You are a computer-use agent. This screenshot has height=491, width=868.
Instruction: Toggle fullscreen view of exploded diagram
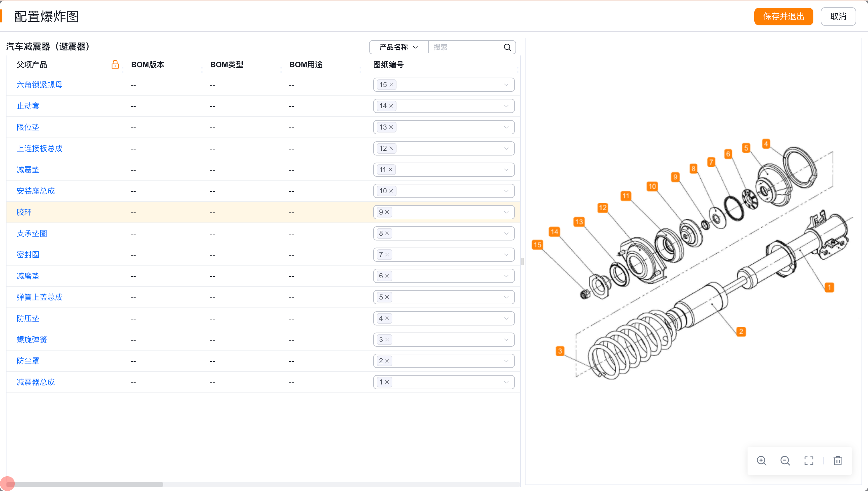(809, 461)
